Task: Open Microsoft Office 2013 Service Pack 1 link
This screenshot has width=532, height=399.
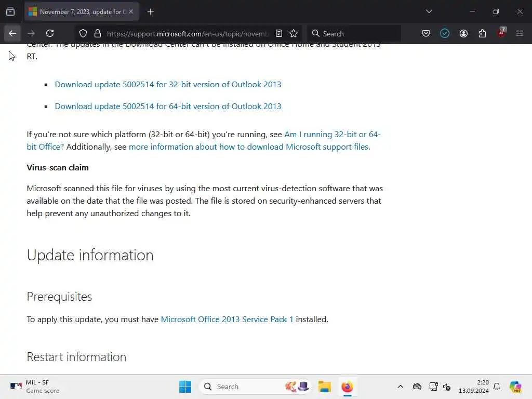Action: [227, 320]
